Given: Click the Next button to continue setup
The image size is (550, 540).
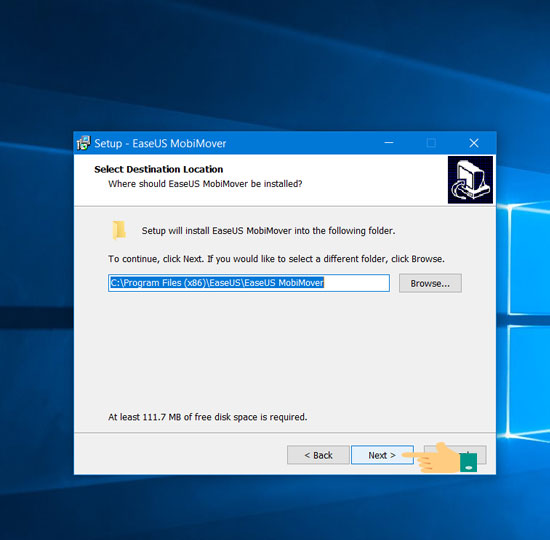Looking at the screenshot, I should 382,455.
